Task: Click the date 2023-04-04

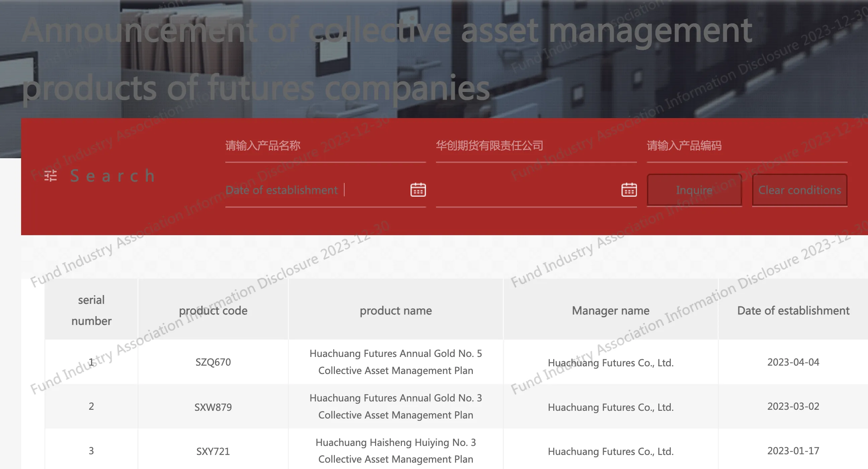Action: click(x=793, y=362)
